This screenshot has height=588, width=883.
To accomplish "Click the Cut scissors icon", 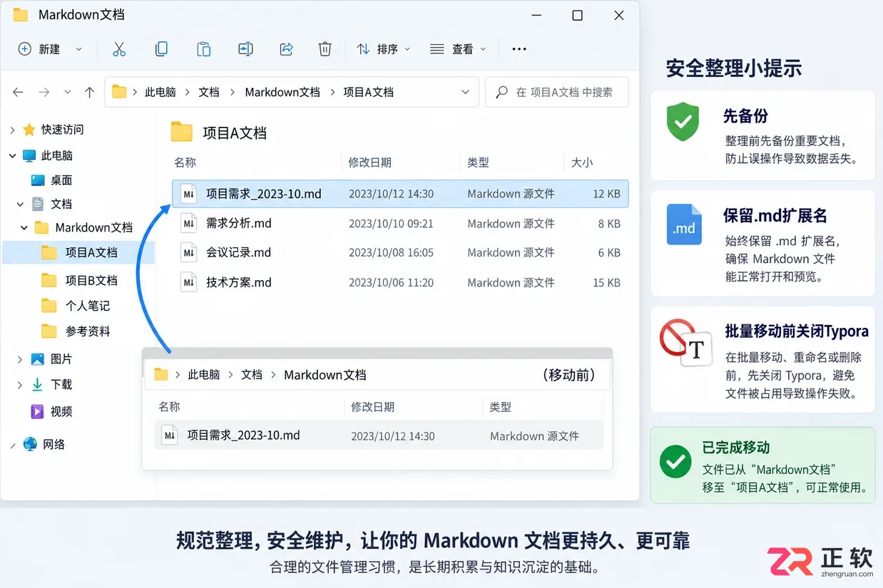I will 119,49.
